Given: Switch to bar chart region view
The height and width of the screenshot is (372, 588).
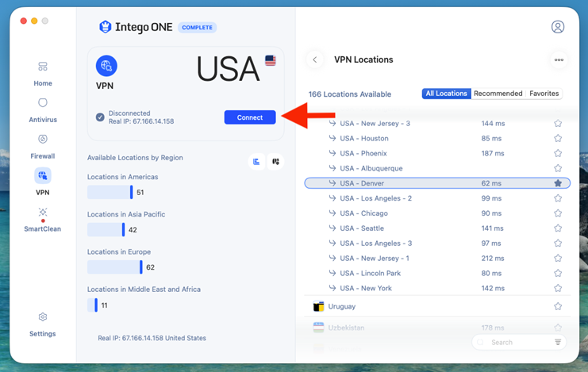Looking at the screenshot, I should coord(256,162).
